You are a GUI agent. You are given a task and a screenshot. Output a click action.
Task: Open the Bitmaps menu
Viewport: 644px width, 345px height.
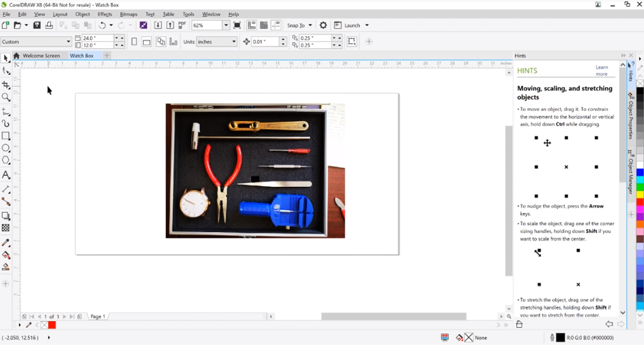129,14
